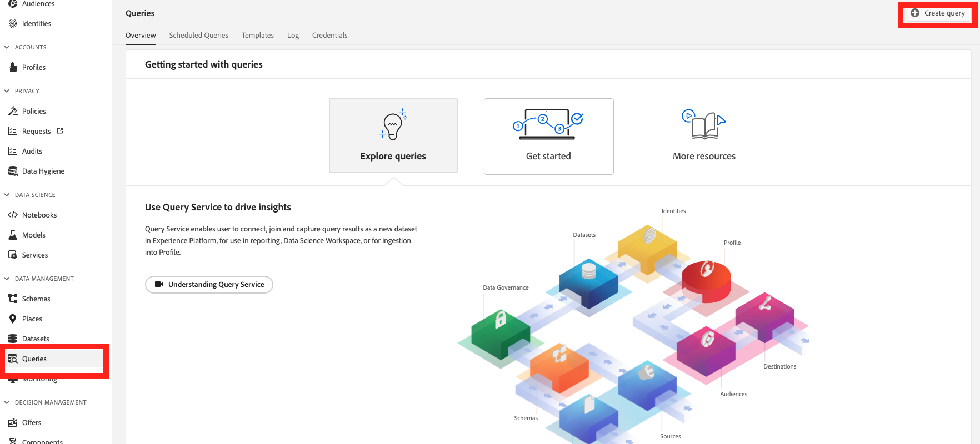Click the Data Hygiene icon

[13, 171]
